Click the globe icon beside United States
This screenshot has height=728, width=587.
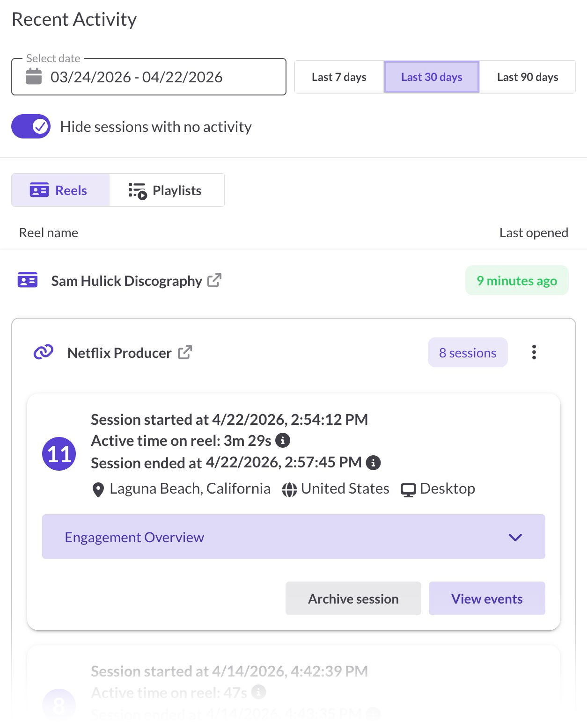coord(289,490)
